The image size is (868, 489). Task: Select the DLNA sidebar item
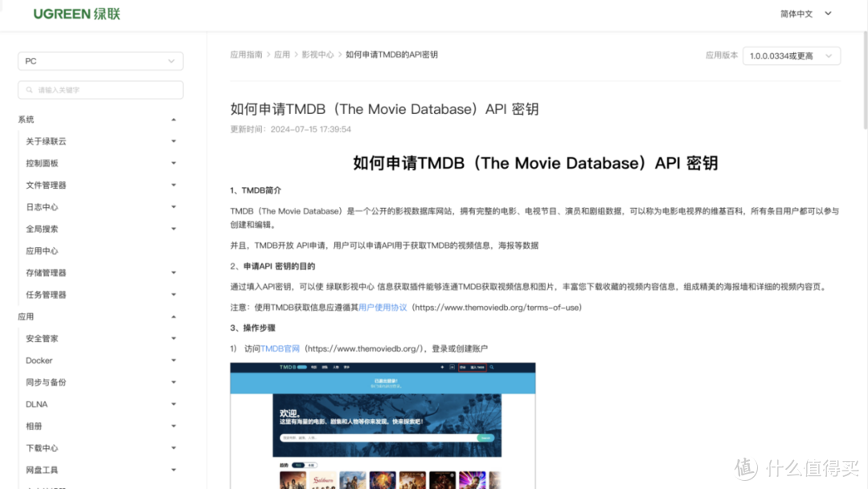click(x=36, y=404)
